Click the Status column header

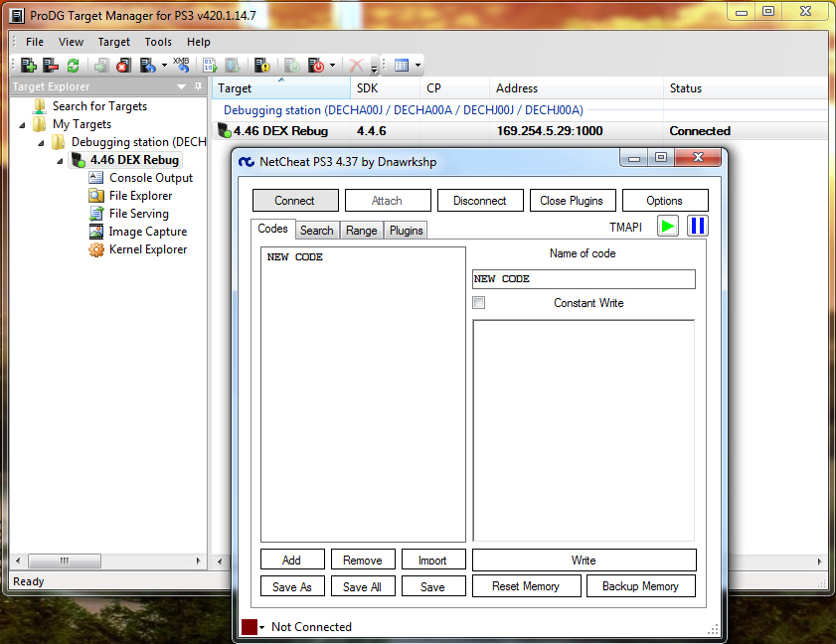click(x=746, y=88)
